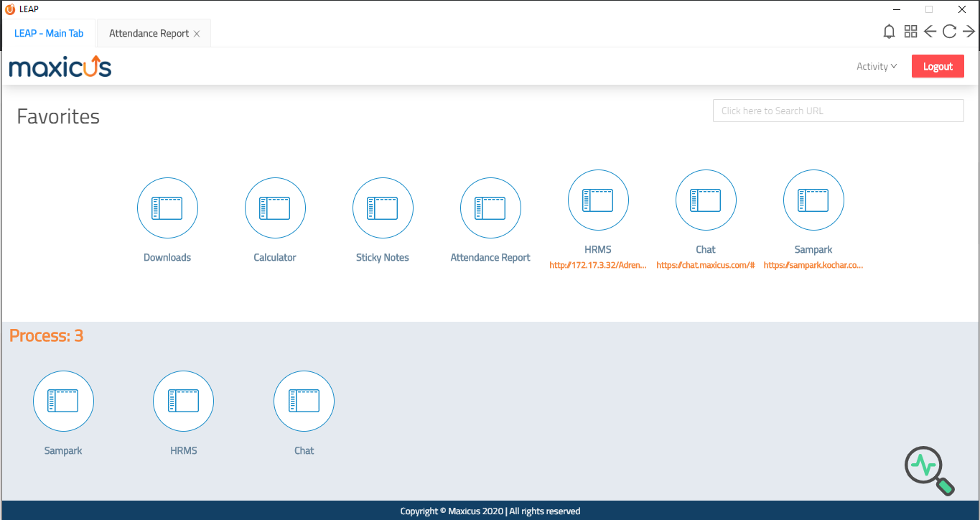Follow the chat.maxicus.com link
This screenshot has height=520, width=980.
point(706,265)
